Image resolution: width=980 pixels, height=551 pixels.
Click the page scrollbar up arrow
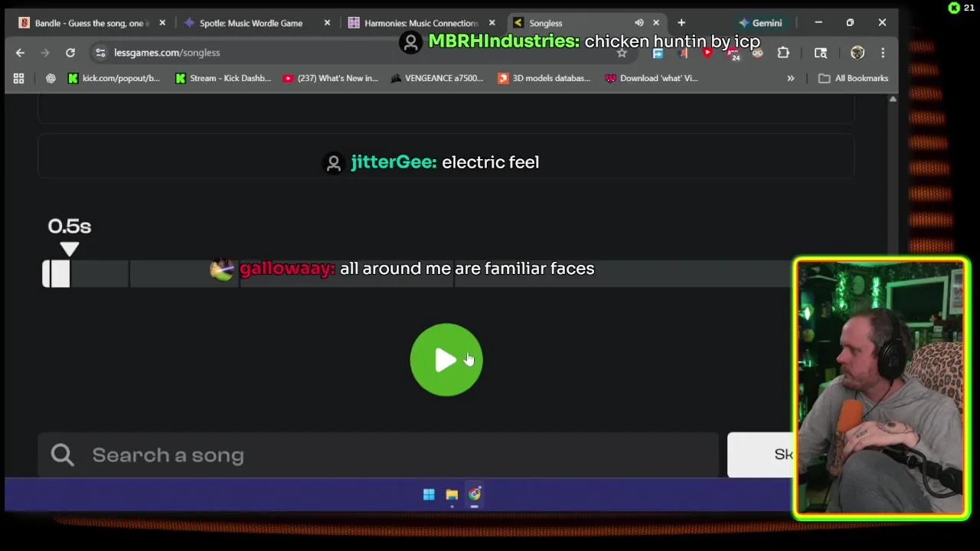pos(893,99)
